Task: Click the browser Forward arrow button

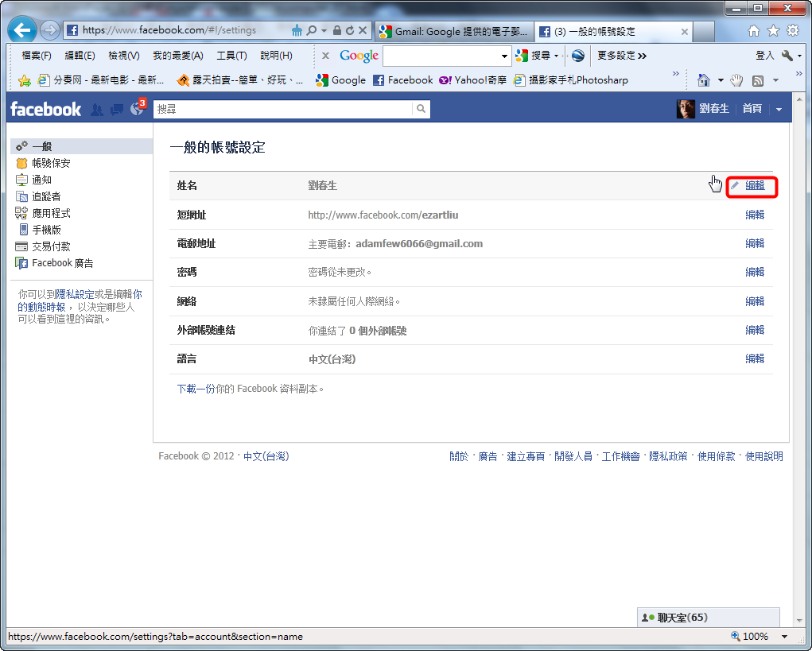Action: point(50,30)
